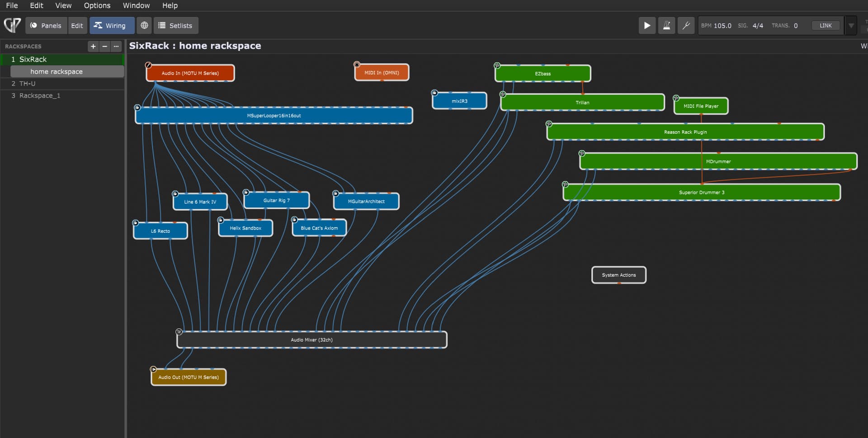
Task: Select the Reason Rack Plugin block
Action: (x=685, y=132)
